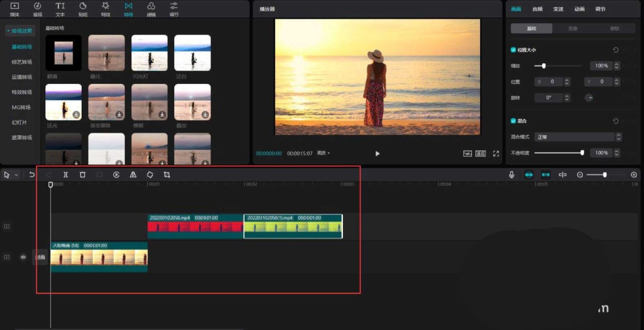Enter fullscreen preview in the player
644x330 pixels.
pyautogui.click(x=496, y=153)
